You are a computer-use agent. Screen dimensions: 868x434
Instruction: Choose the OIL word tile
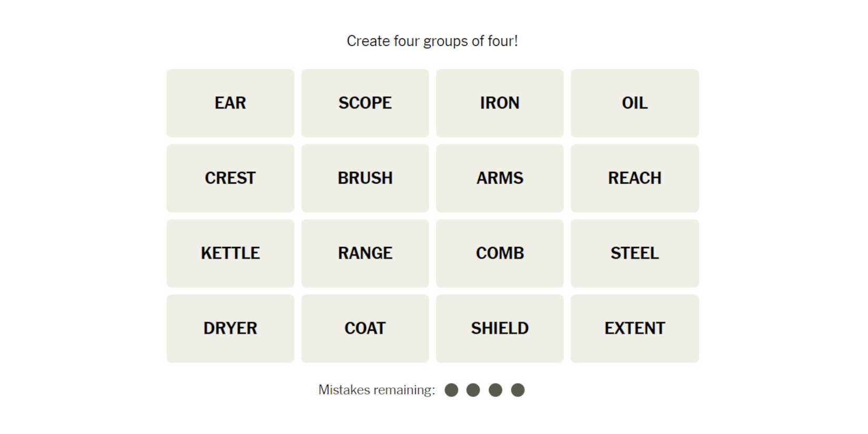click(634, 103)
